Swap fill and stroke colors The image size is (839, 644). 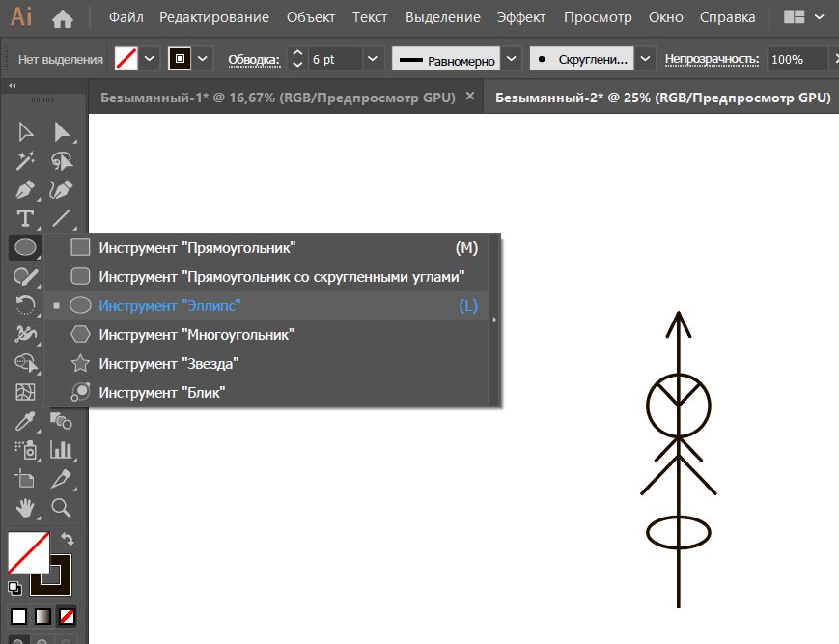pos(67,539)
